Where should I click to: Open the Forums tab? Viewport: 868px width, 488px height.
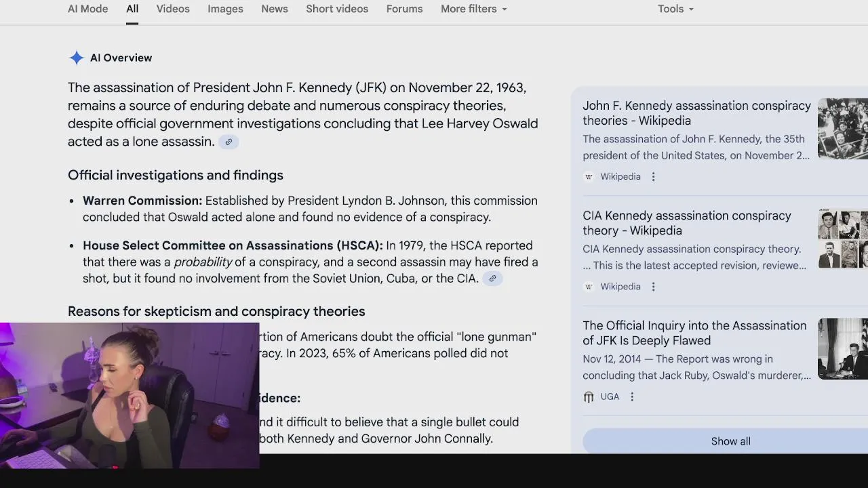click(x=404, y=9)
